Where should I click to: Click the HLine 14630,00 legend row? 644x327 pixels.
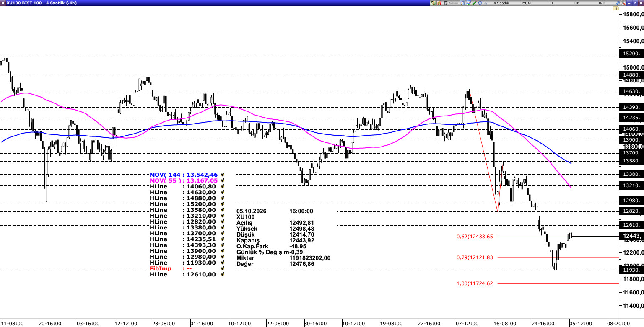coord(183,192)
